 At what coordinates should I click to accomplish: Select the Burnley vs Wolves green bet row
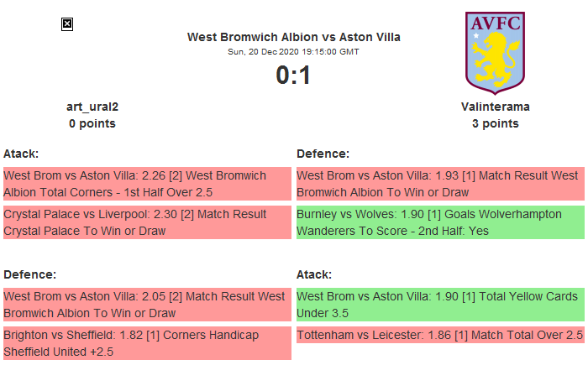[439, 222]
